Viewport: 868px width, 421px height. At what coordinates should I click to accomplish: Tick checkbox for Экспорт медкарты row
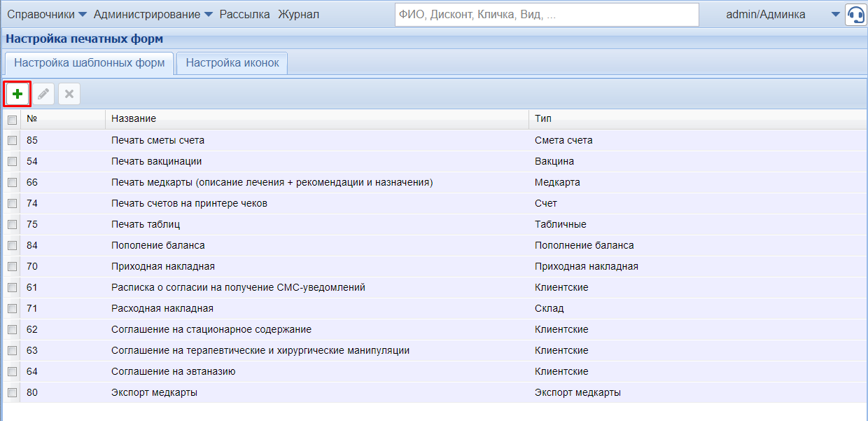pos(12,392)
